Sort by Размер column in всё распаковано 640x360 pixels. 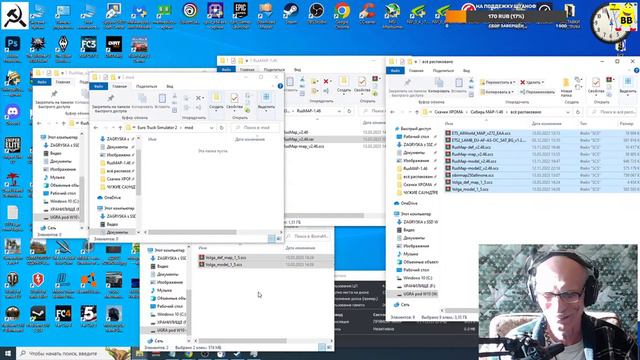point(626,123)
